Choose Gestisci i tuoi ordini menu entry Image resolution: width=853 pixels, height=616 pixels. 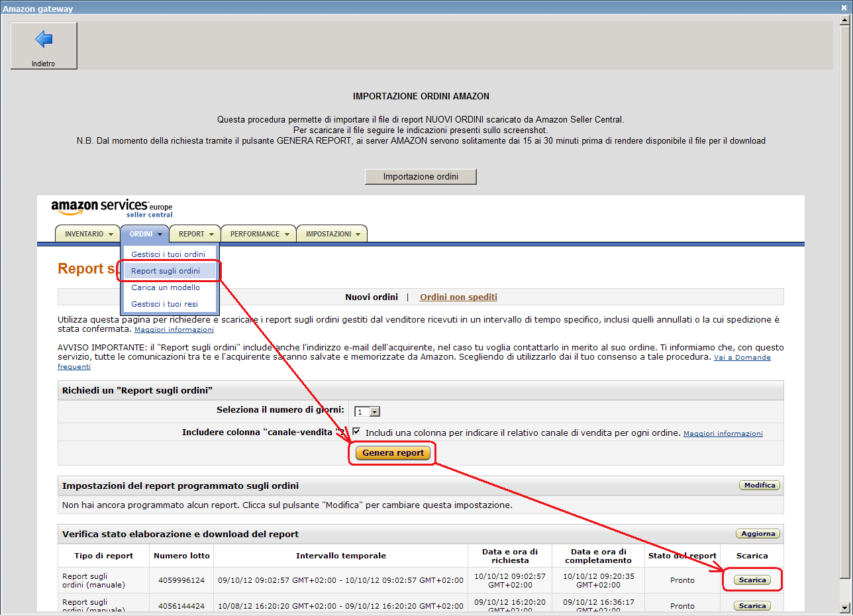[168, 254]
